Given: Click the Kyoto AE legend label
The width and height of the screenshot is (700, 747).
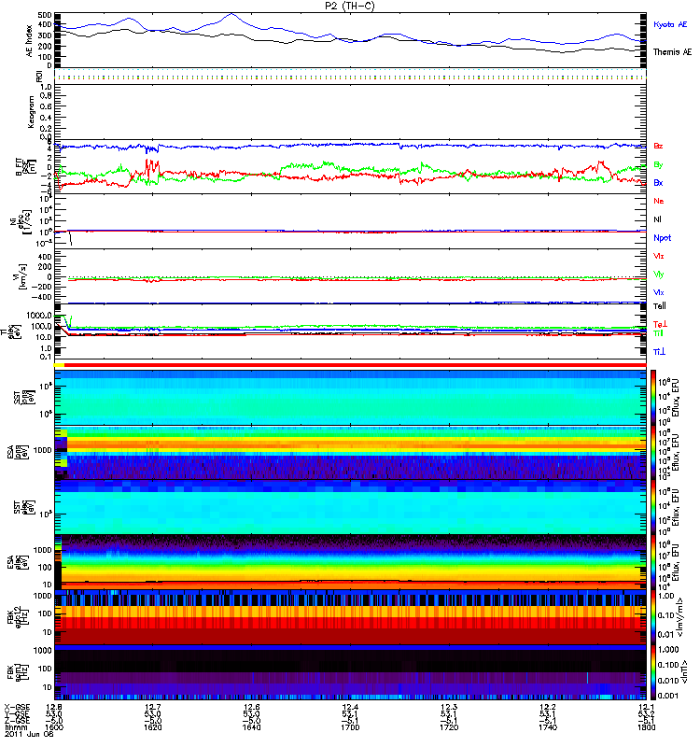Looking at the screenshot, I should click(672, 24).
